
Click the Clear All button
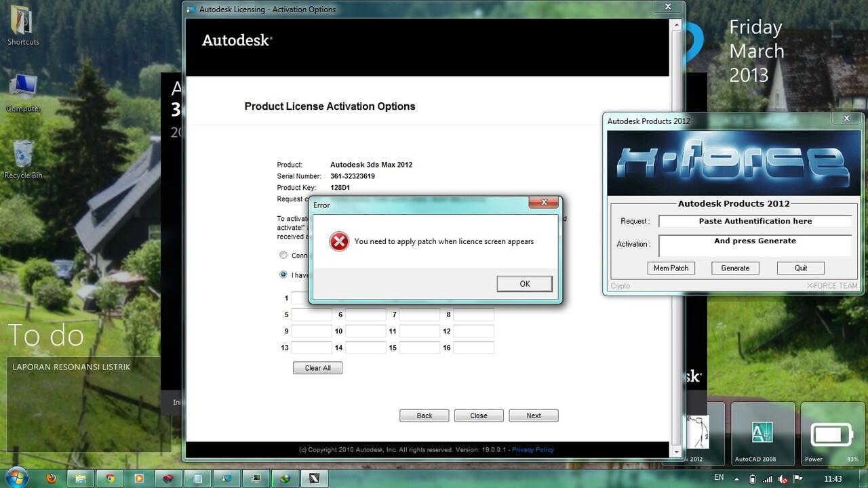pyautogui.click(x=317, y=368)
